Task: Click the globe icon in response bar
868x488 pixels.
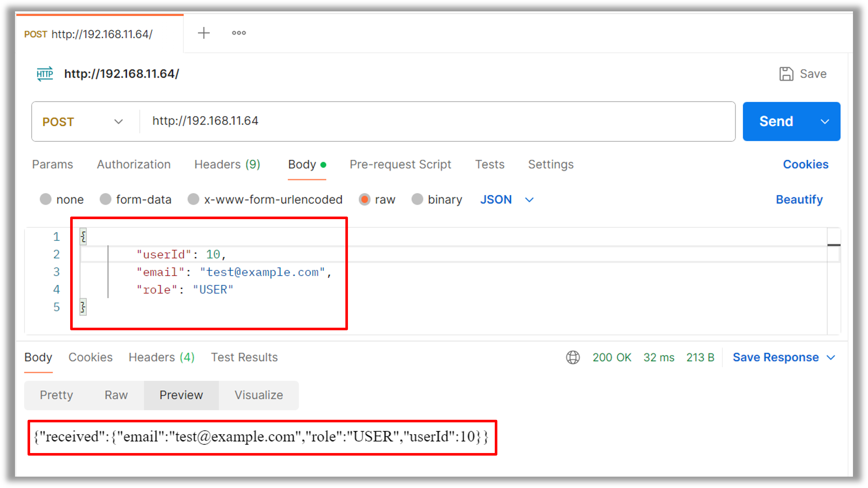Action: [573, 357]
